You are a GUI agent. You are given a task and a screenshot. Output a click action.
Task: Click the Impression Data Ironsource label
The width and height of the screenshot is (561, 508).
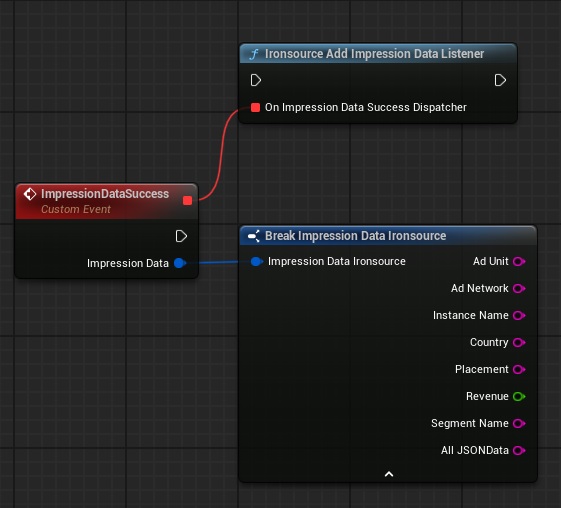(337, 262)
